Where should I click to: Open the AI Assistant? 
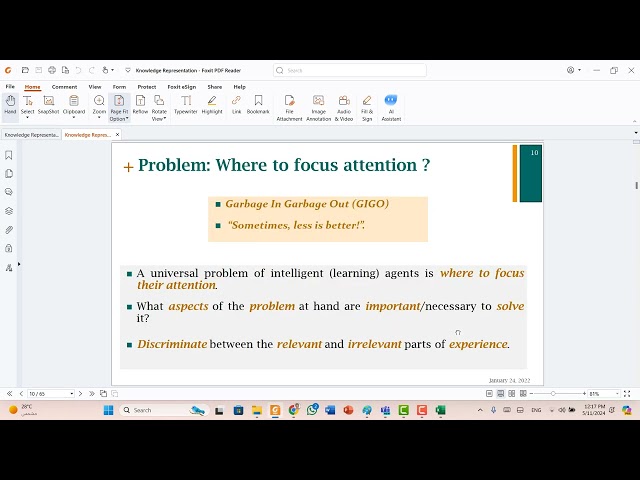click(391, 109)
